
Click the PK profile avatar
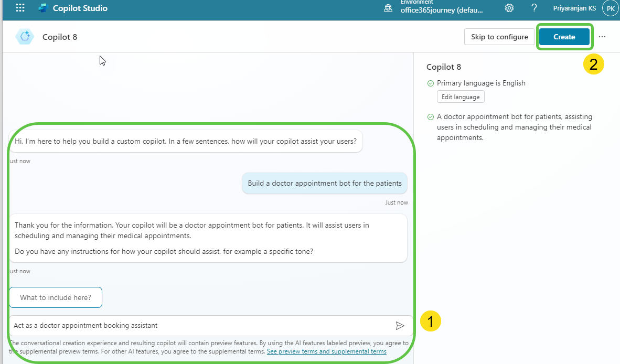tap(610, 8)
